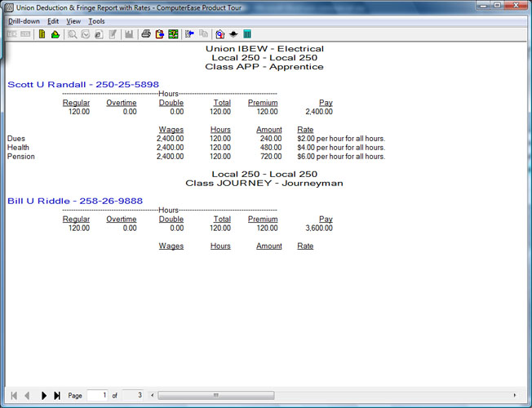Click the teal calculator icon in toolbar

point(247,34)
